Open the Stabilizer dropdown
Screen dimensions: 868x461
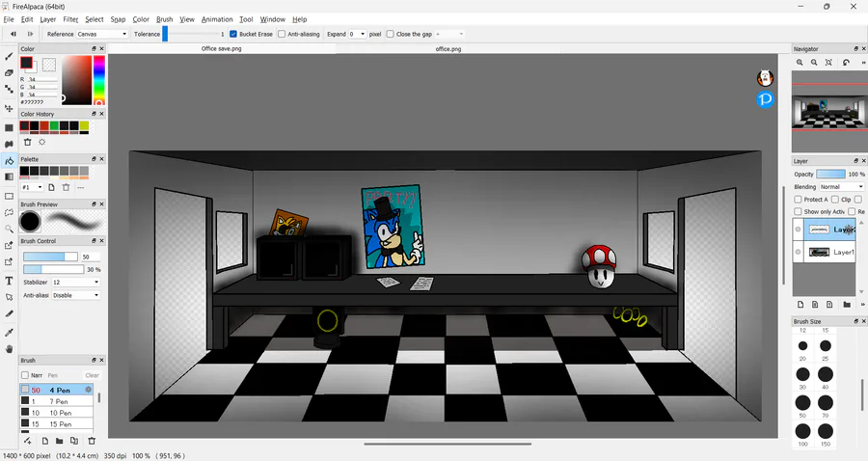click(76, 283)
